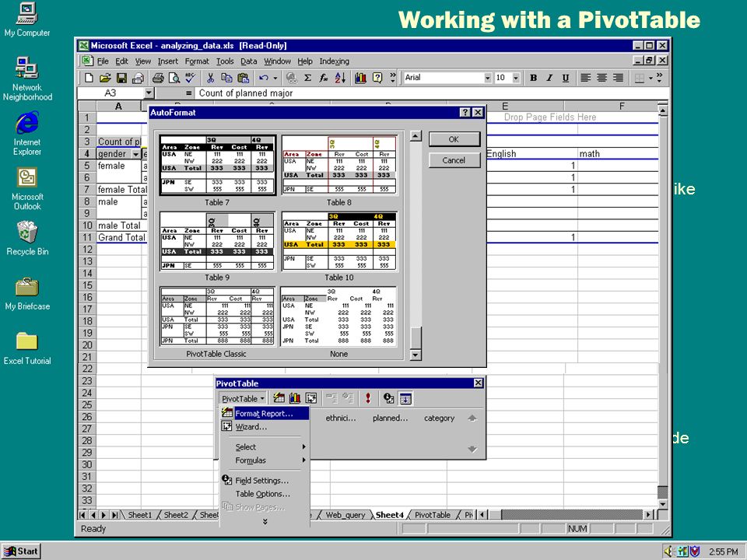
Task: Choose Format Report from the PivotTable menu
Action: coord(265,413)
